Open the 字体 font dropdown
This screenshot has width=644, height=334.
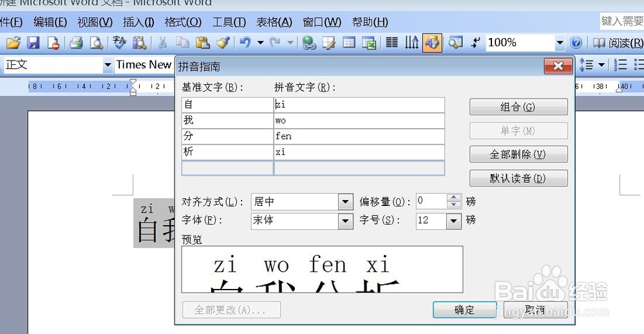[345, 221]
